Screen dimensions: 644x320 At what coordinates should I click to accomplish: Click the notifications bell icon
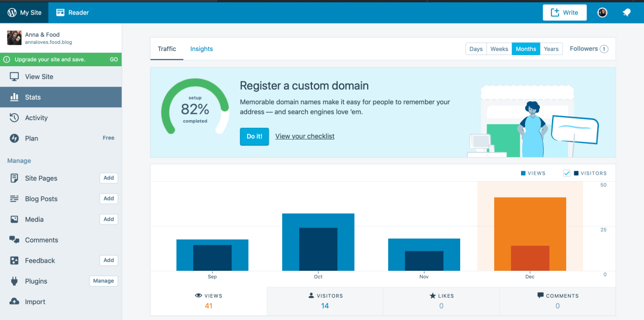(626, 12)
